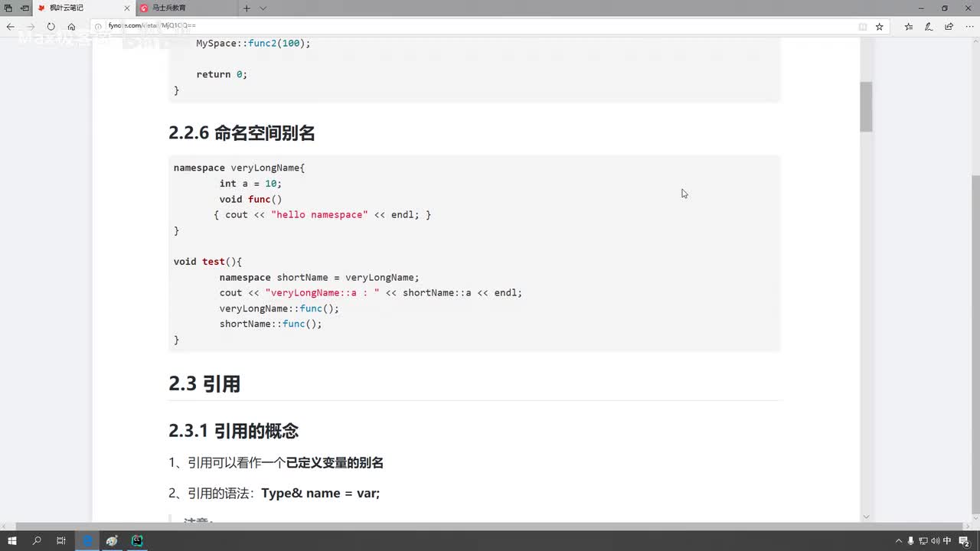The image size is (980, 551).
Task: Open the Windows Start menu
Action: [12, 540]
